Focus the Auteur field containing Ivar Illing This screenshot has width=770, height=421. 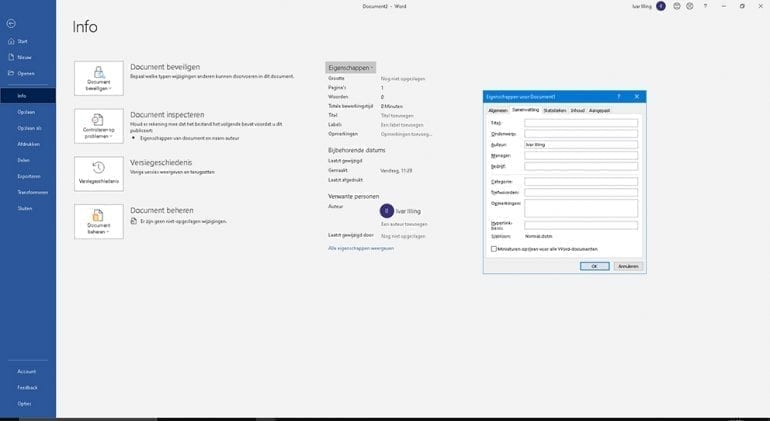(x=581, y=144)
